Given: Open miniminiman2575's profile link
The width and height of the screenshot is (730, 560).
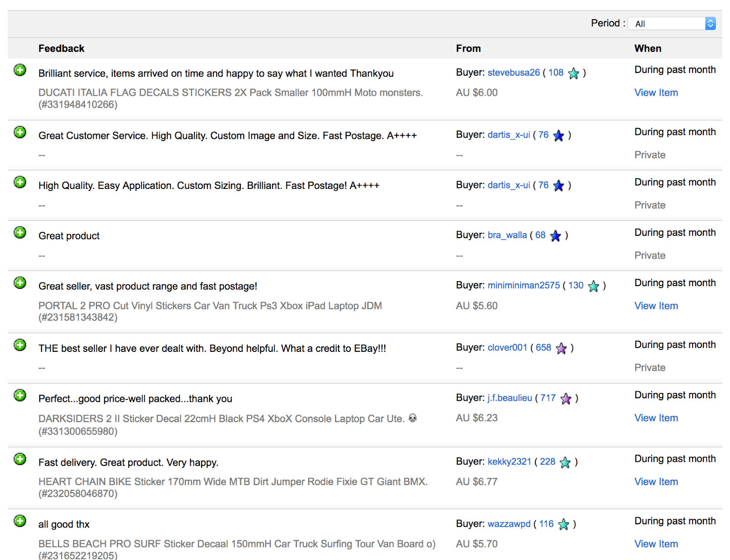Looking at the screenshot, I should 523,285.
